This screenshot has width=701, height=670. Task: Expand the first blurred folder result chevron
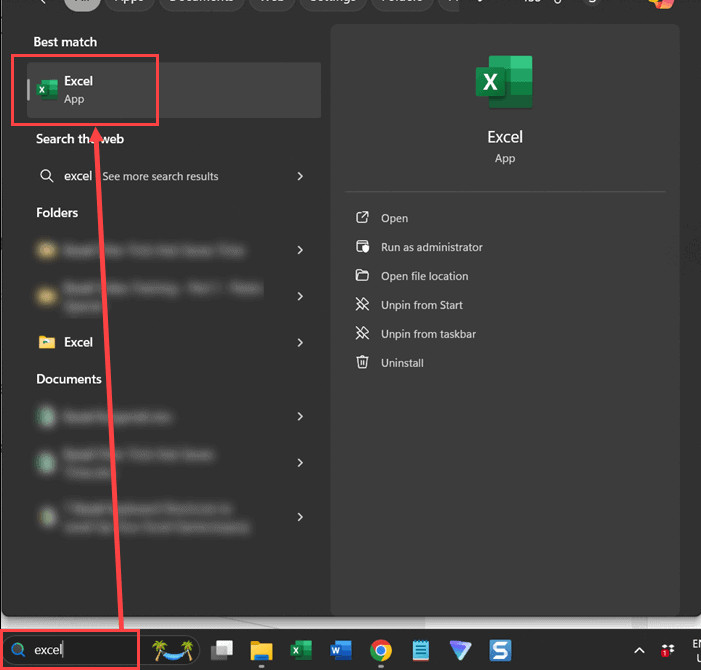click(300, 250)
